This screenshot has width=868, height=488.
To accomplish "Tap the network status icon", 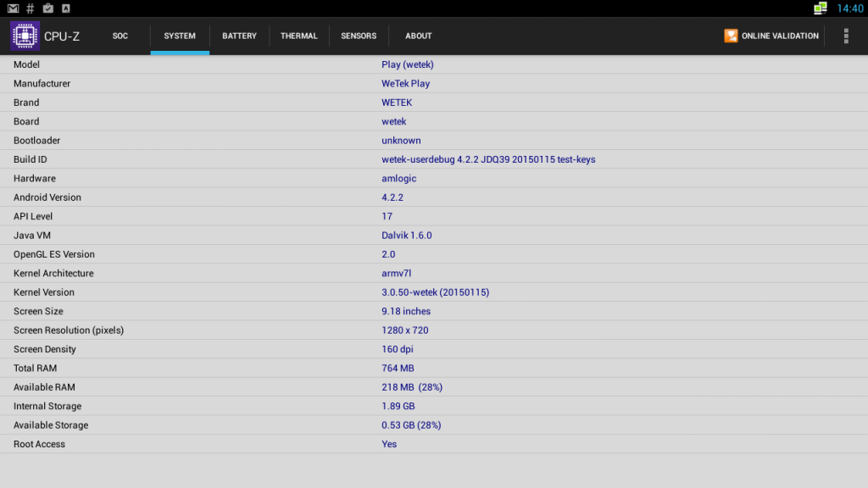I will (821, 8).
